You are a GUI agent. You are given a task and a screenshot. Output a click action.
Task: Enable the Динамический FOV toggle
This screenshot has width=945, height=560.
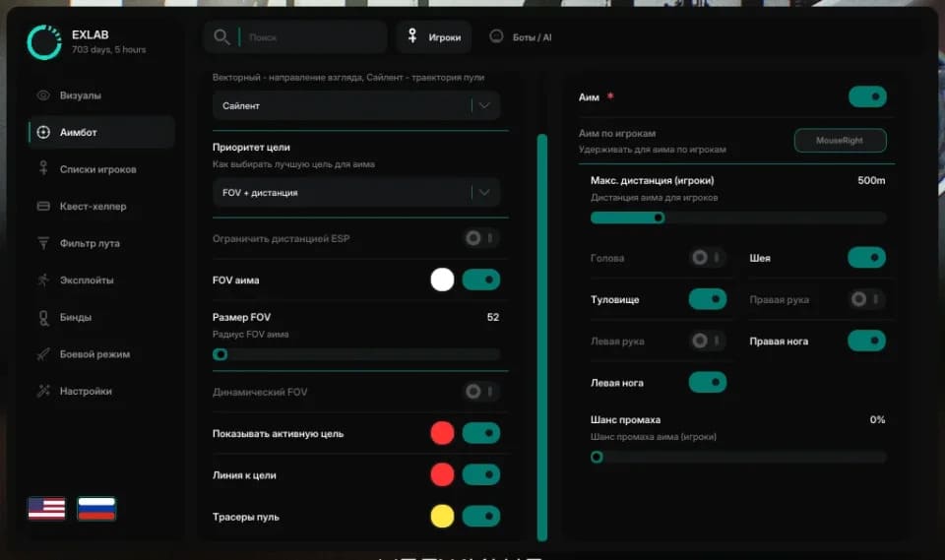pos(481,392)
